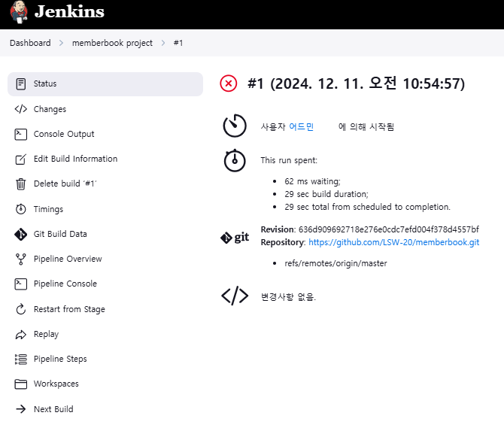Open Pipeline Steps
504x446 pixels.
coord(60,359)
